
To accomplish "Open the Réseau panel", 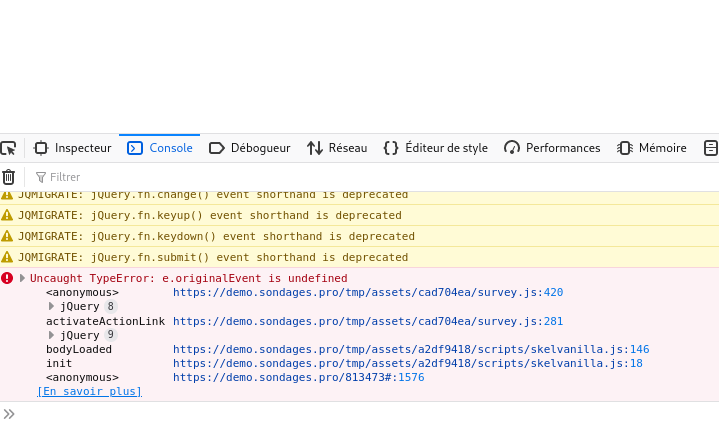I will [x=337, y=148].
